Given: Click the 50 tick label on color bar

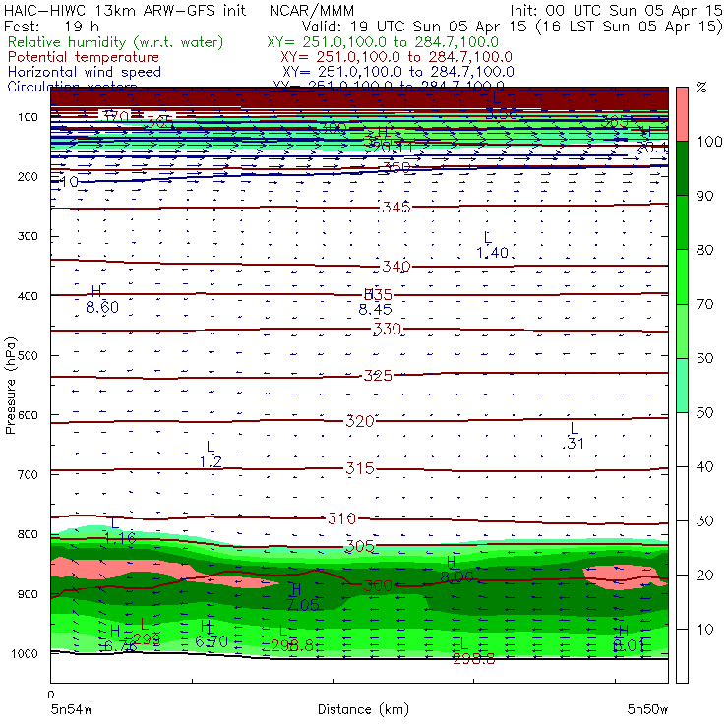Looking at the screenshot, I should click(x=704, y=413).
